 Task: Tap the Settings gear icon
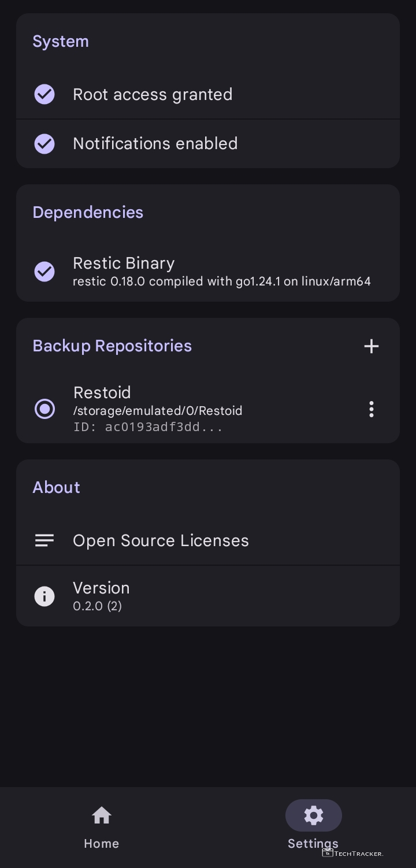pos(313,815)
